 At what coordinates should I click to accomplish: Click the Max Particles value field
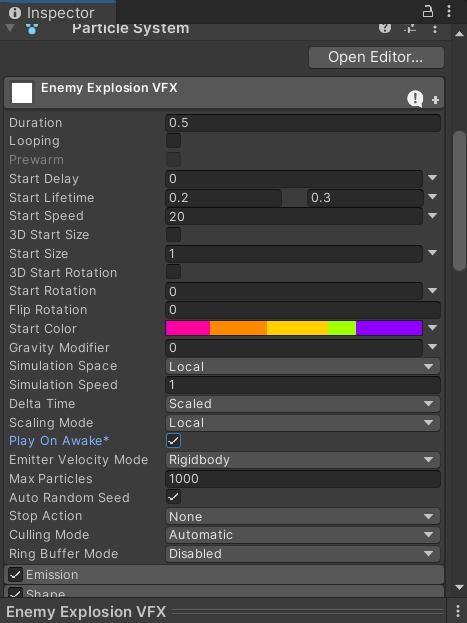[303, 479]
